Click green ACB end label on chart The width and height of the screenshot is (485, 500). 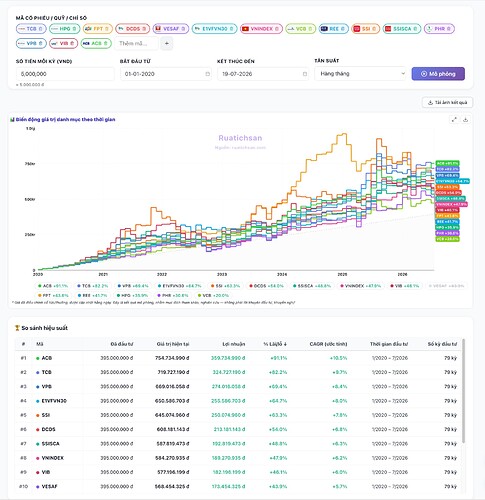click(x=447, y=164)
